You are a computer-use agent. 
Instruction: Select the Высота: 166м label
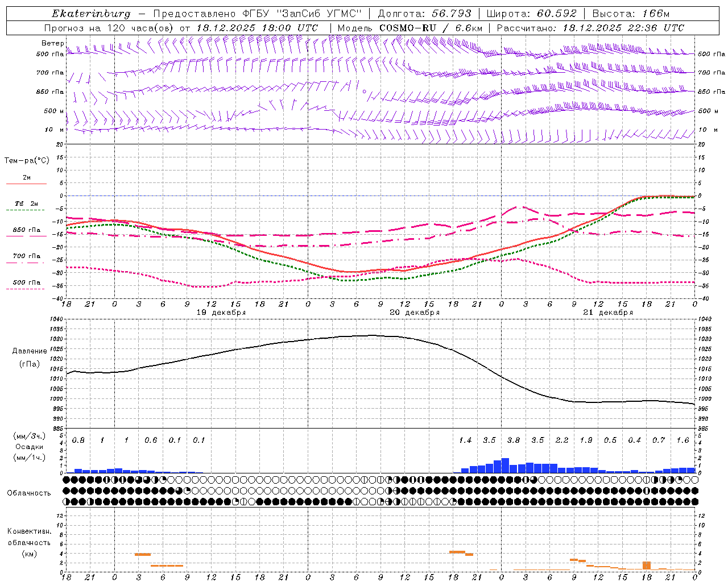631,14
